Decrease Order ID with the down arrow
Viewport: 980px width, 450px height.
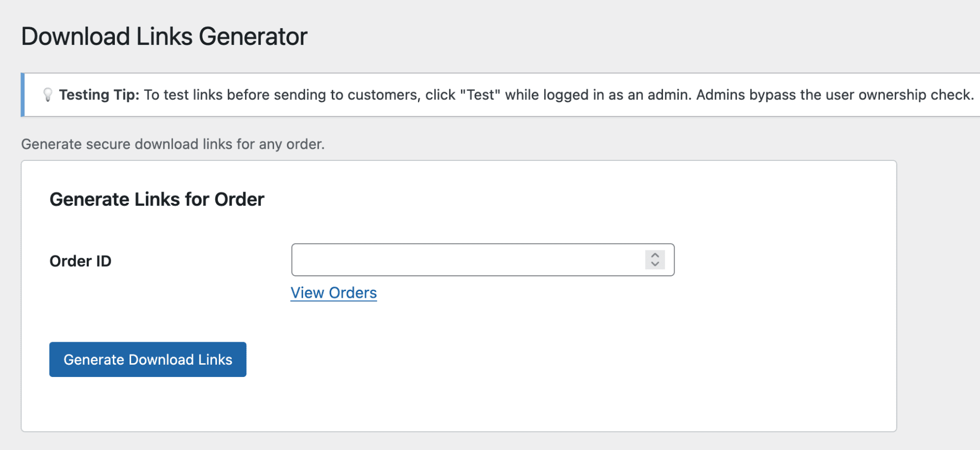pyautogui.click(x=655, y=264)
